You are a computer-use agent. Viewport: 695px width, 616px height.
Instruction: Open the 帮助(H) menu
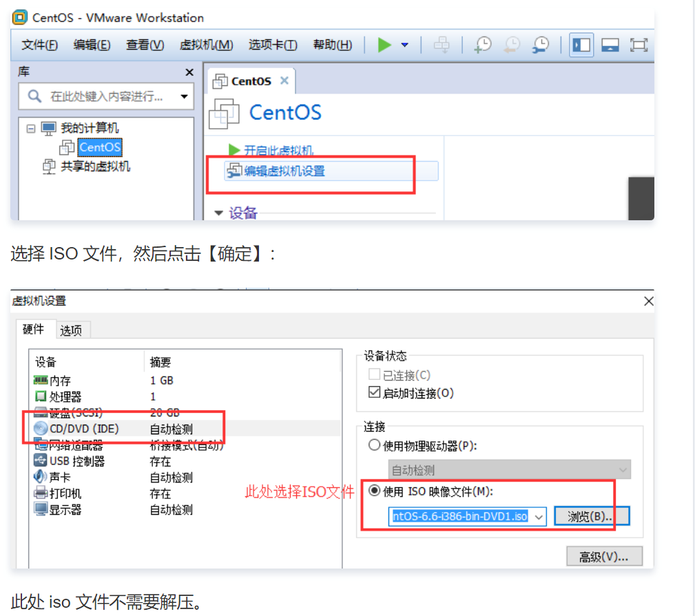pyautogui.click(x=333, y=45)
